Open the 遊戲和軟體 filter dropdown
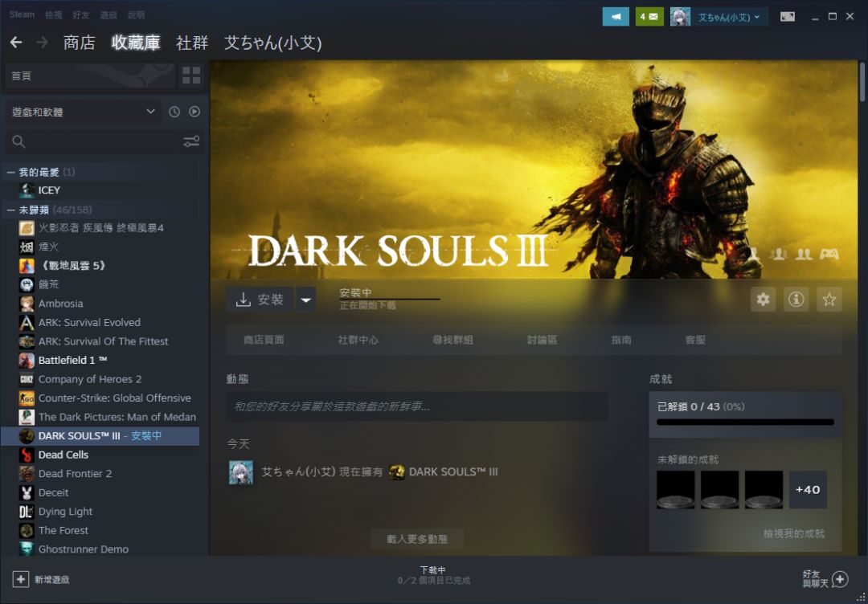This screenshot has height=604, width=868. coord(83,112)
